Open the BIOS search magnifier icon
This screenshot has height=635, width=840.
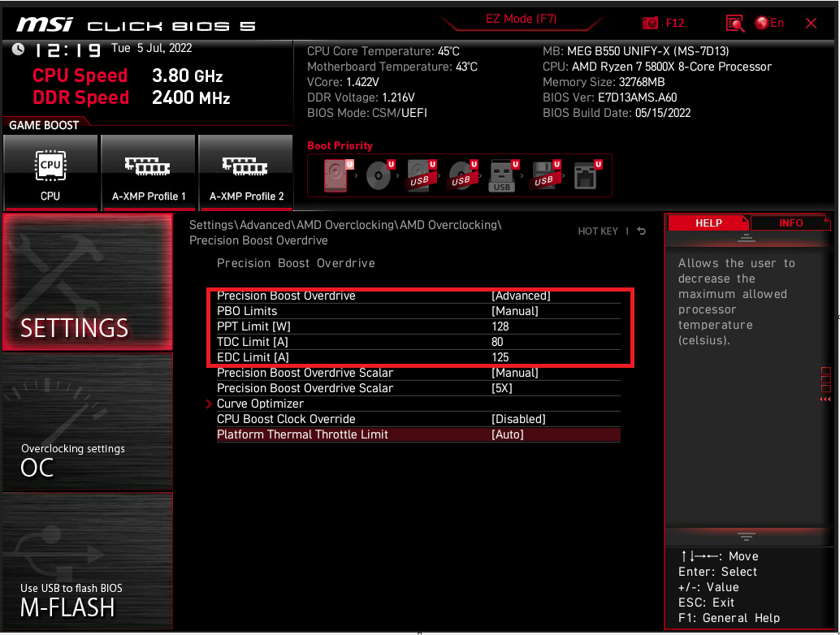pos(734,23)
